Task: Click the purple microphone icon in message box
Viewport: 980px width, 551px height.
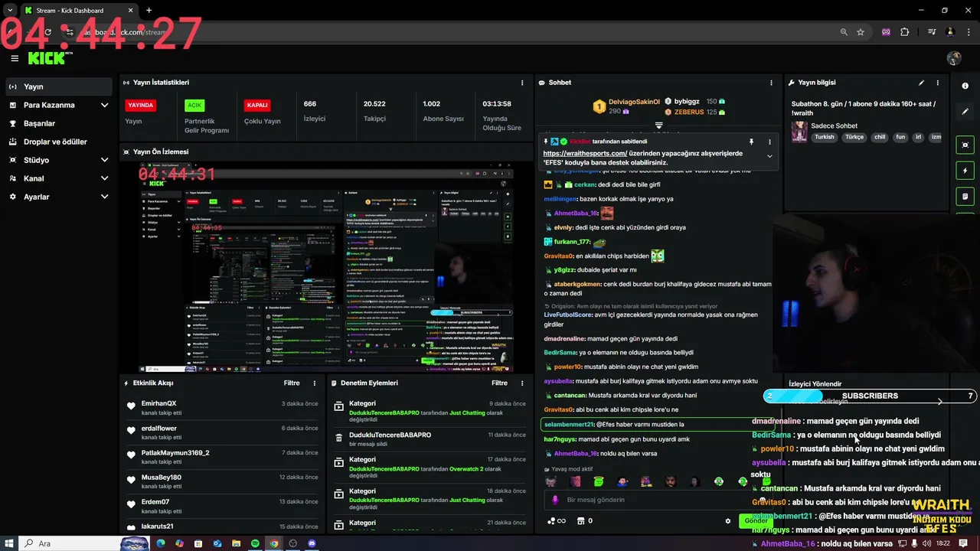Action: 555,500
